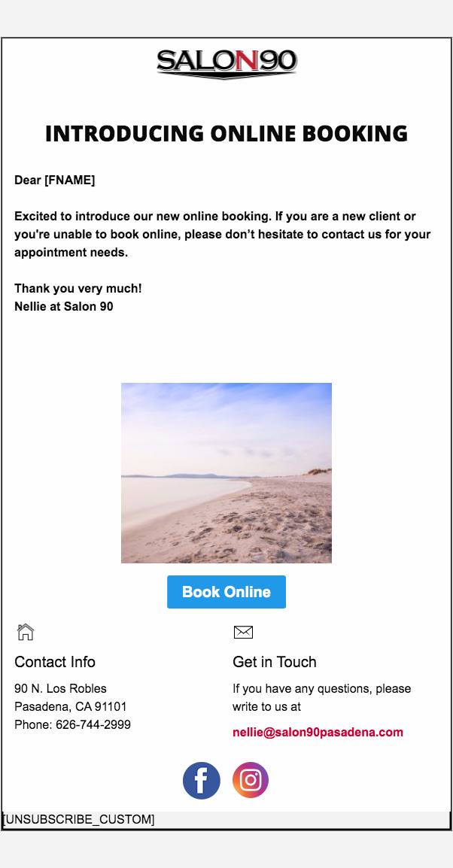The image size is (453, 868).
Task: Click the house icon above Contact Info
Action: [26, 632]
